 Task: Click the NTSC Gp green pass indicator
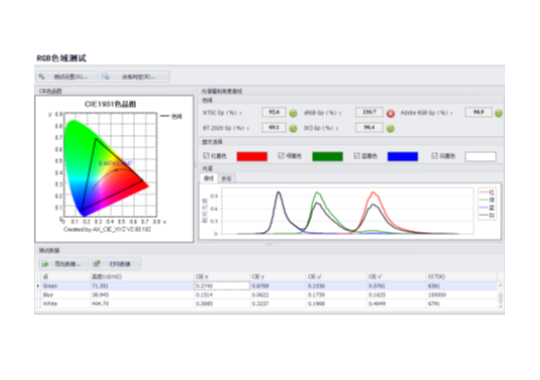[293, 113]
